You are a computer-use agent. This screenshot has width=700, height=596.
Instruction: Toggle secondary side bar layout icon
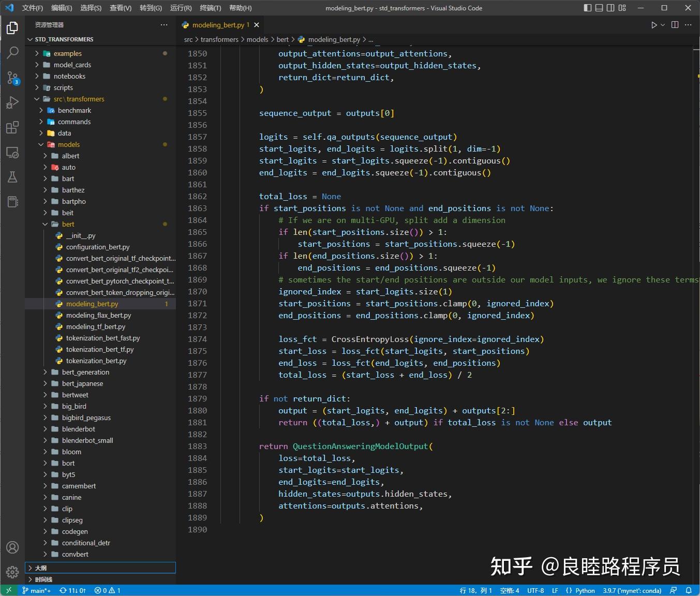(x=610, y=8)
